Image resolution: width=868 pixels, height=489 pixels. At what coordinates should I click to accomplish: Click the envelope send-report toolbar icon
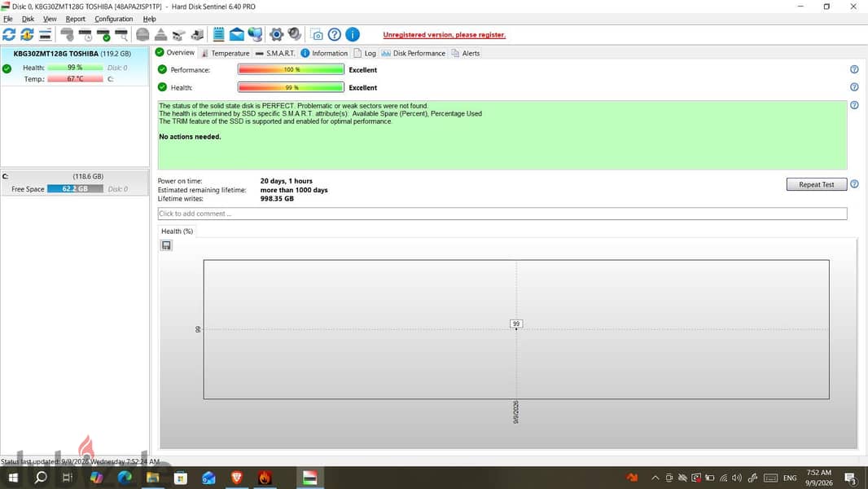point(236,34)
